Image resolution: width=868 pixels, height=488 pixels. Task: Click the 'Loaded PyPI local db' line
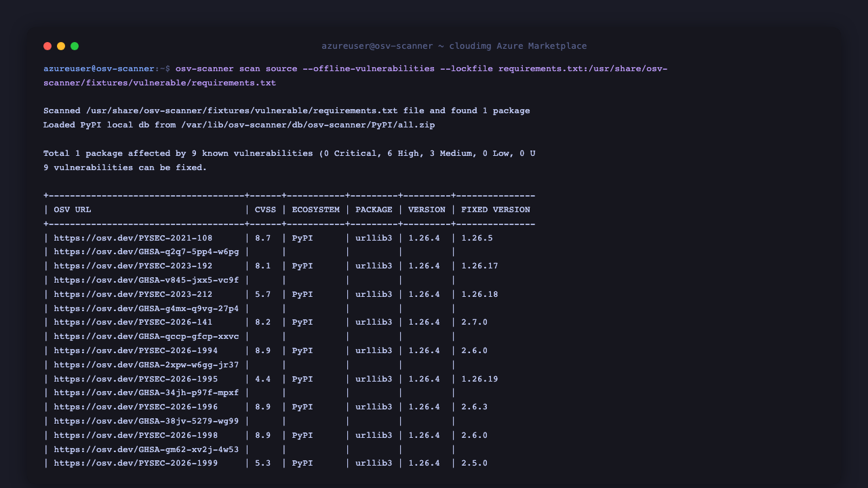click(x=239, y=125)
